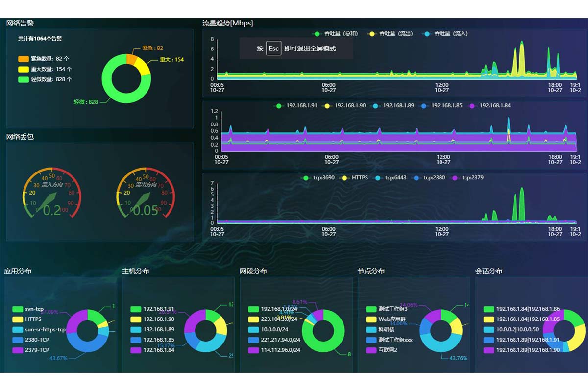Select the 流入方向 packet loss gauge

[x=52, y=194]
